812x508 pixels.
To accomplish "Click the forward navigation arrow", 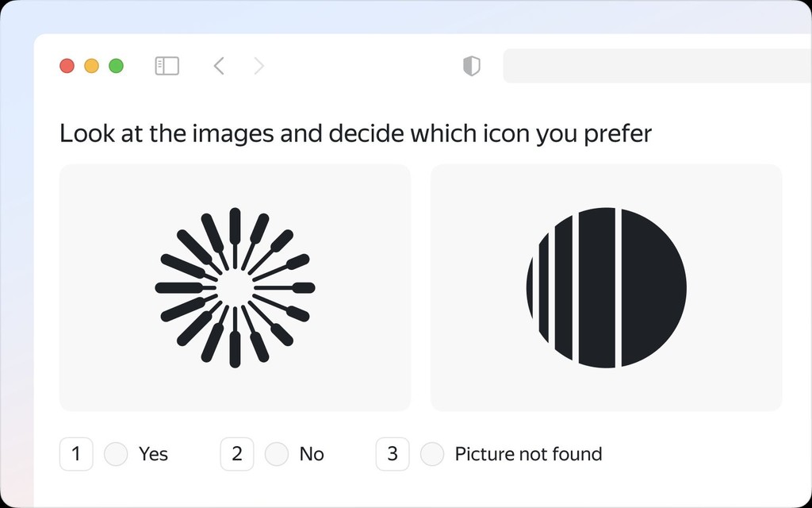I will [259, 66].
